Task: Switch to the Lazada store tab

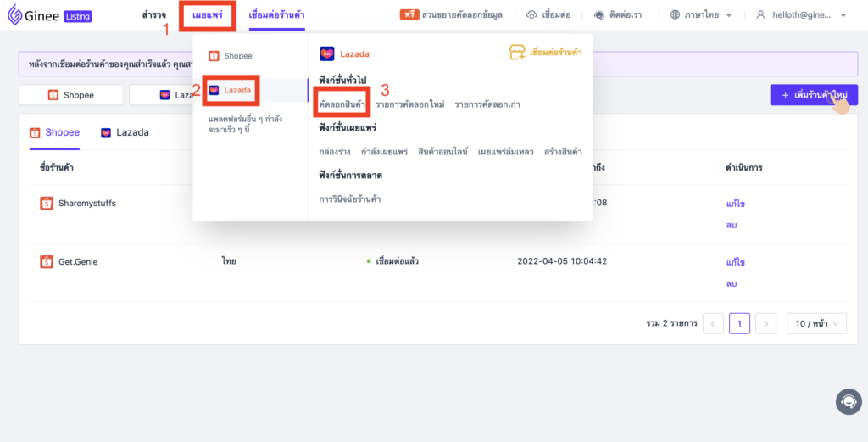Action: tap(125, 133)
